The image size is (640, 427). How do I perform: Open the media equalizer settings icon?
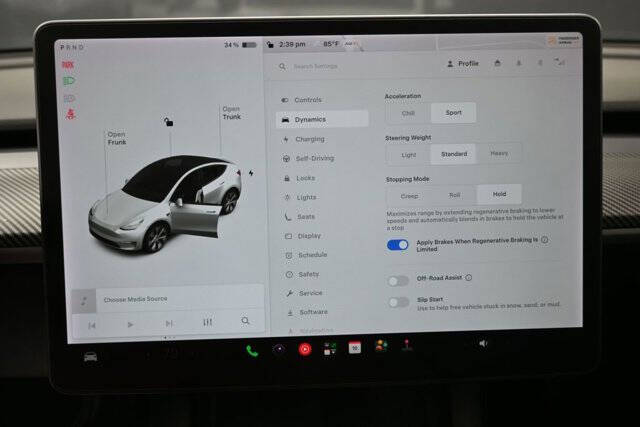[x=207, y=322]
